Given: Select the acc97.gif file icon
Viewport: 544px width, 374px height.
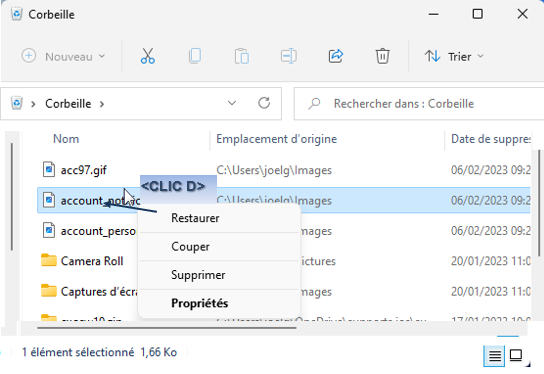Looking at the screenshot, I should (x=49, y=170).
